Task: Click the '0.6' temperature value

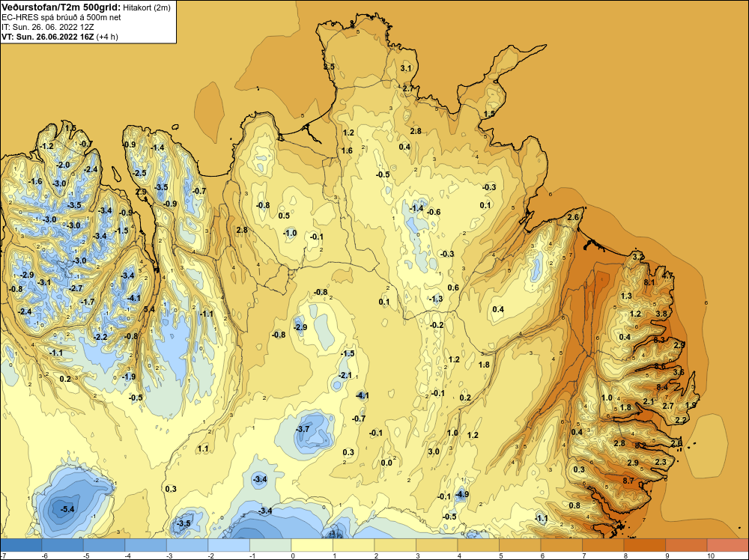Action: point(453,287)
